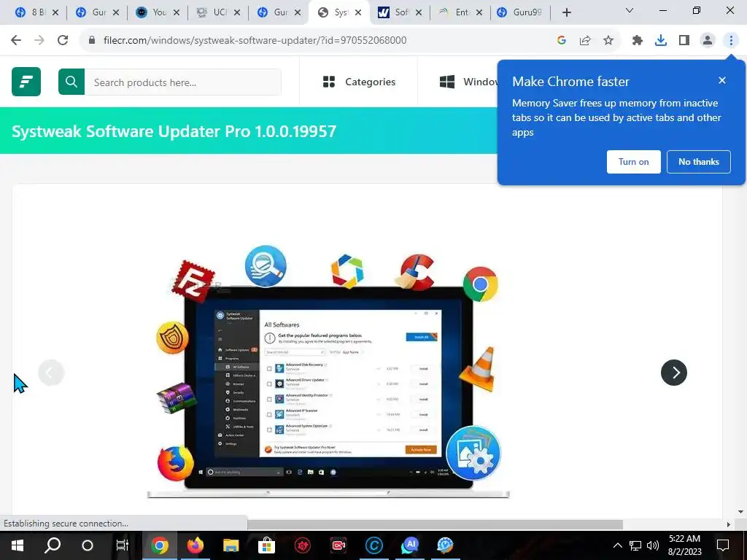Open the volume speaker tray icon
Image resolution: width=747 pixels, height=560 pixels.
click(x=653, y=545)
